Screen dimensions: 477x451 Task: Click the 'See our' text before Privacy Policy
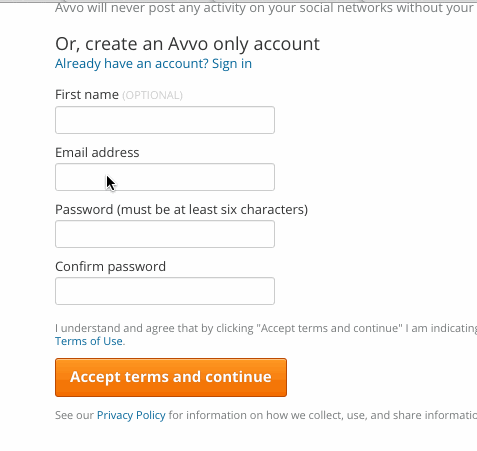tap(75, 415)
